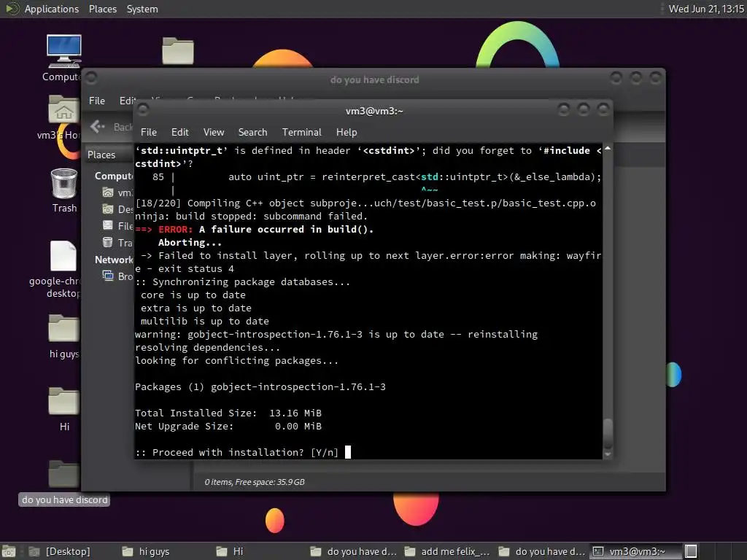Open terminal Help menu
This screenshot has width=747, height=560.
[x=347, y=133]
